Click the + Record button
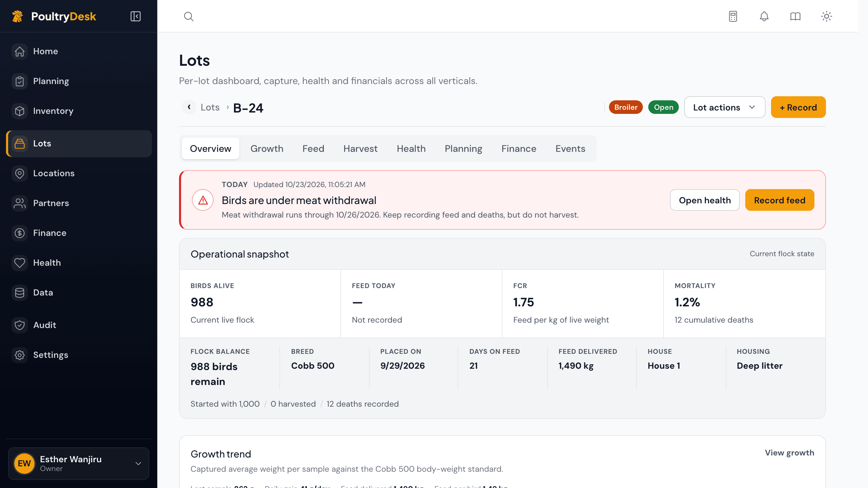The image size is (868, 488). (x=798, y=107)
